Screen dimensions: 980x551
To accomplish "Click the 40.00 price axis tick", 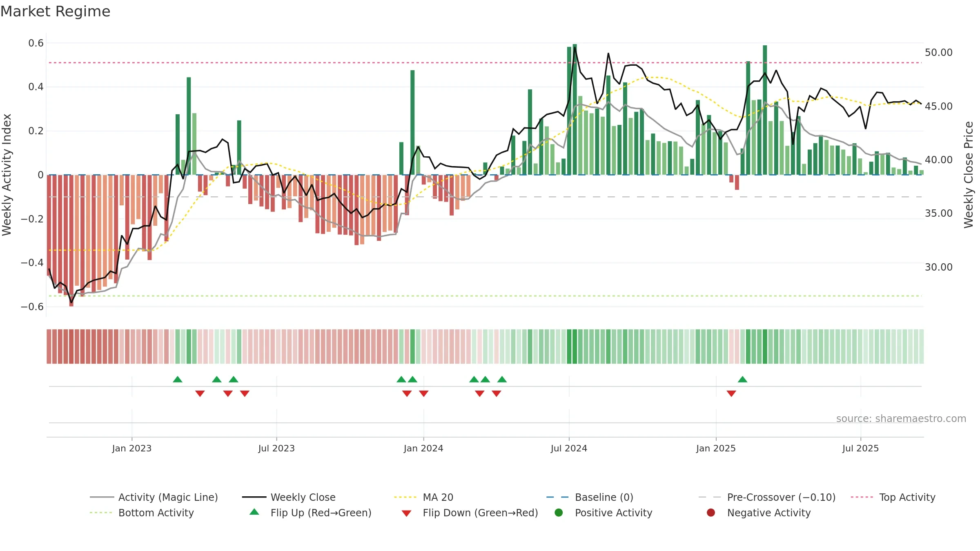I will (x=938, y=160).
